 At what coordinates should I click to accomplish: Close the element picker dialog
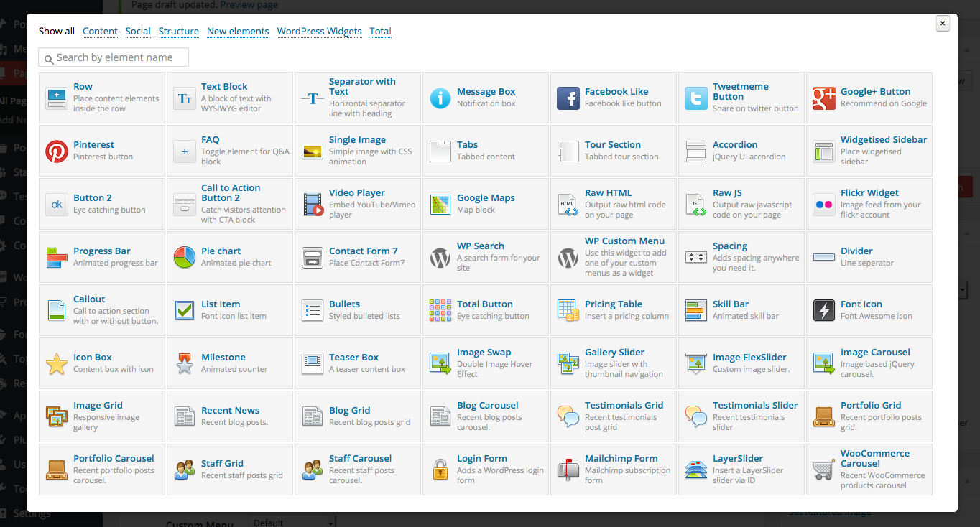(943, 24)
